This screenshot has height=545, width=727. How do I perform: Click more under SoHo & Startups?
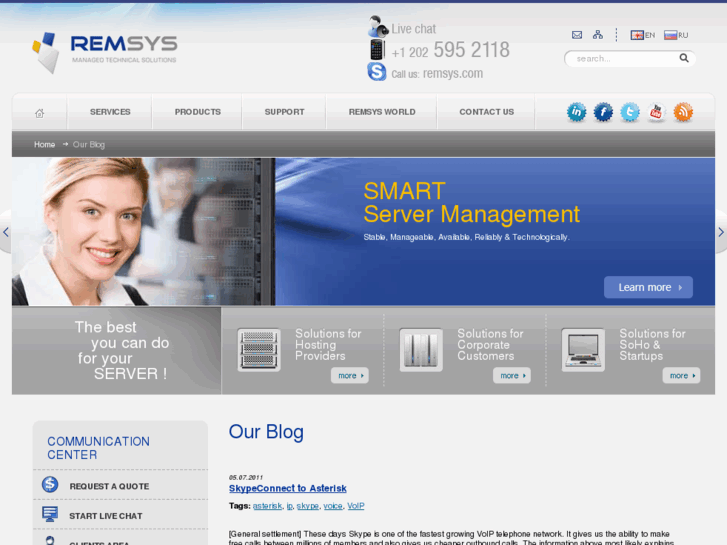pyautogui.click(x=681, y=376)
